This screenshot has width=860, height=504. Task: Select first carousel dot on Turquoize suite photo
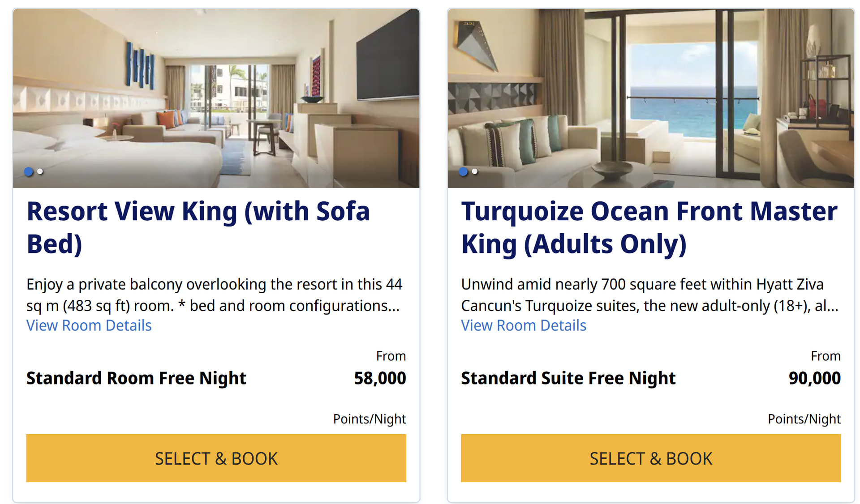(x=463, y=171)
